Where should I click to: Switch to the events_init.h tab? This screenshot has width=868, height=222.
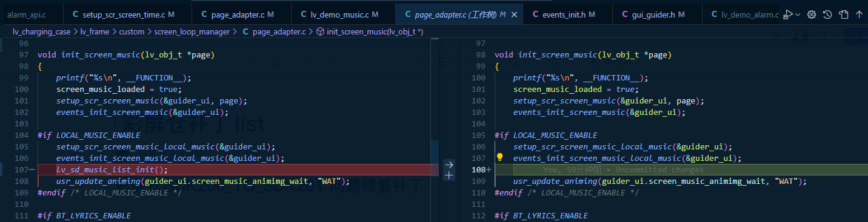coord(564,14)
